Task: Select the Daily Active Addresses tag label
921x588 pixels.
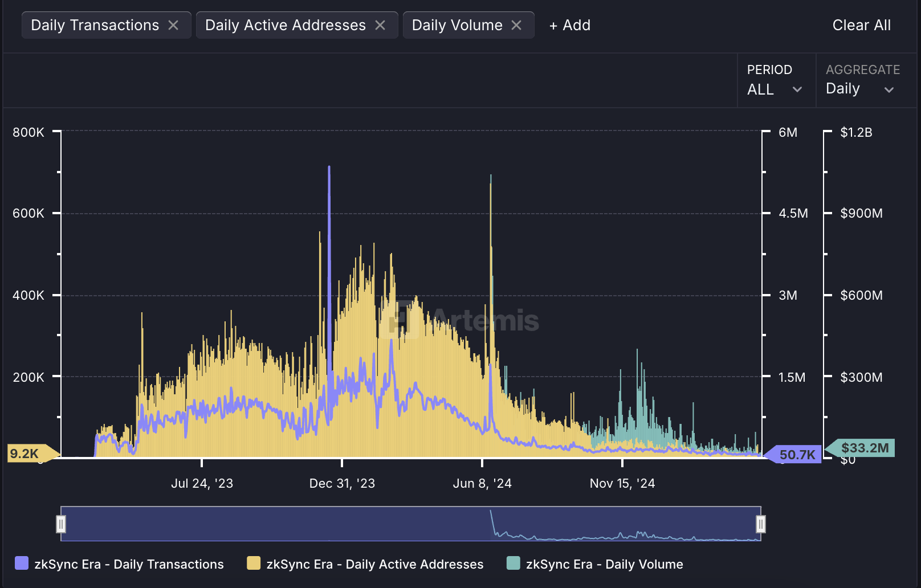Action: point(285,25)
